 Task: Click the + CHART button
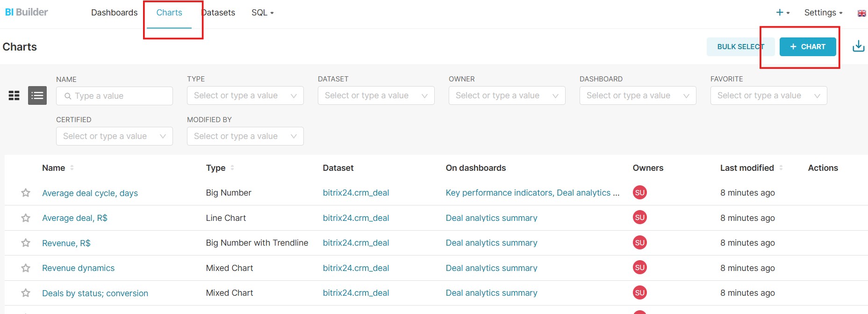[807, 47]
